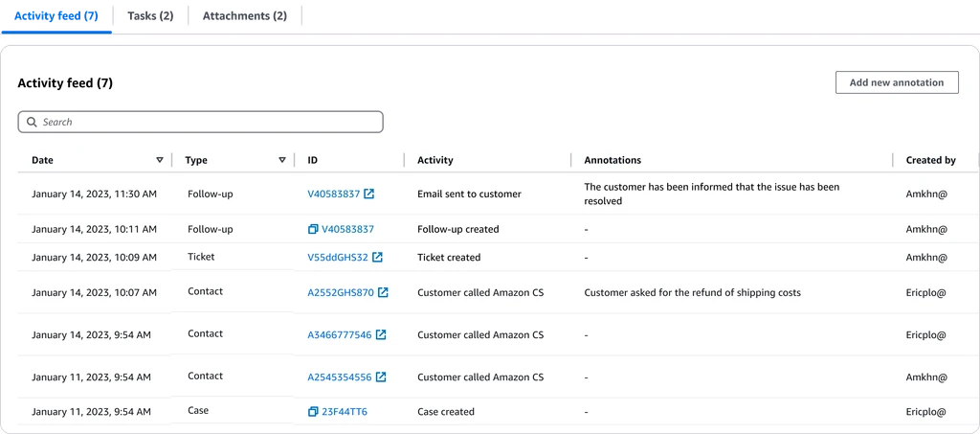The height and width of the screenshot is (434, 980).
Task: Open external link icon beside A2552GHS870
Action: coord(383,292)
